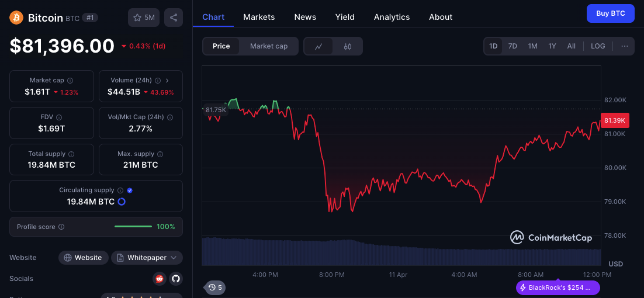Expand Volume (24h) details arrow

pos(167,81)
